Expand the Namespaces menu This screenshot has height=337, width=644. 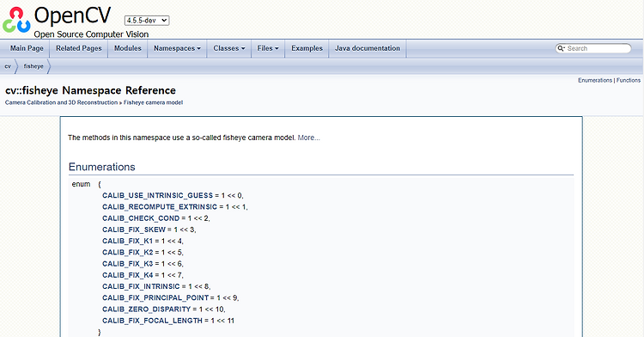pyautogui.click(x=177, y=48)
